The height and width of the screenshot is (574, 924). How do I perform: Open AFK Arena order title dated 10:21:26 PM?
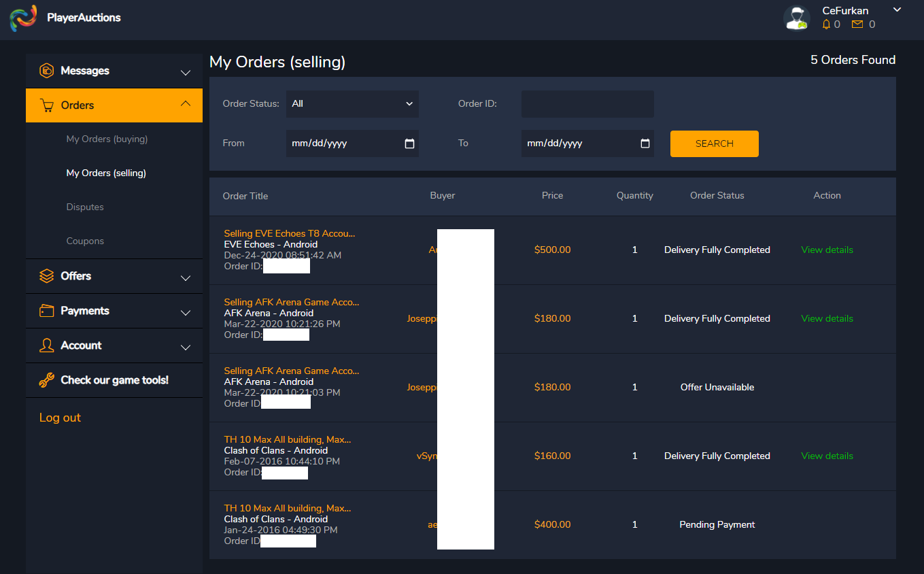[292, 302]
